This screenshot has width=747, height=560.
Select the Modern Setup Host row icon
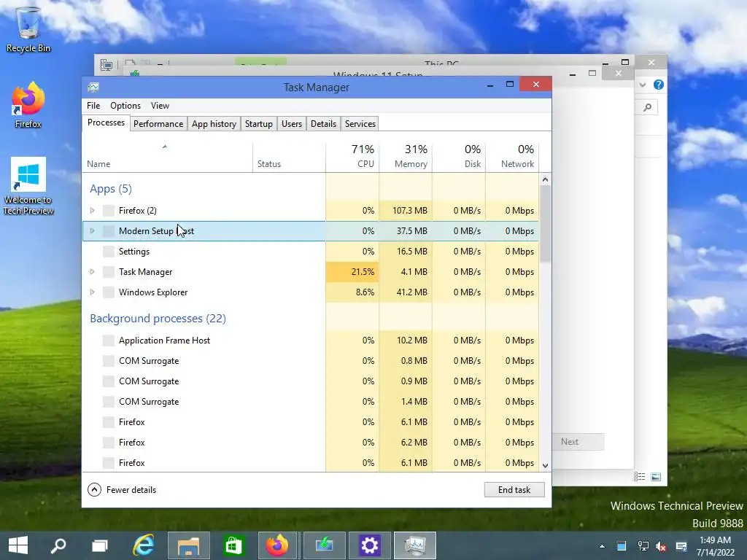click(109, 231)
